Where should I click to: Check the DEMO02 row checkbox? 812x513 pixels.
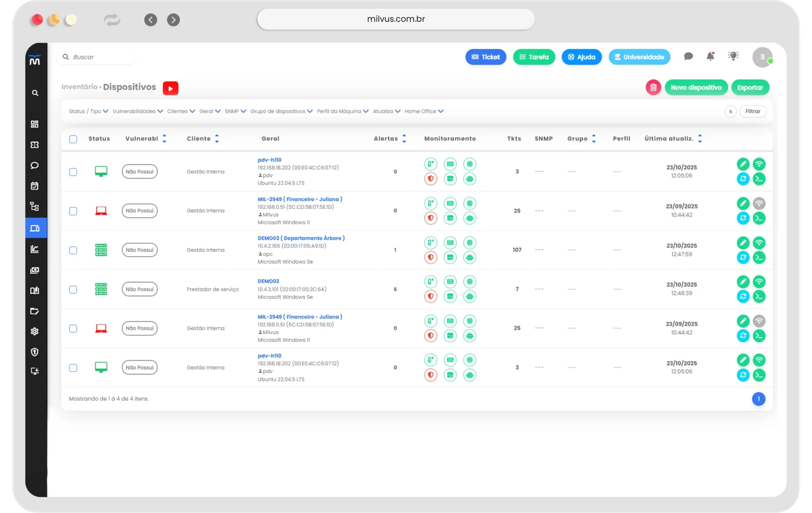tap(73, 290)
